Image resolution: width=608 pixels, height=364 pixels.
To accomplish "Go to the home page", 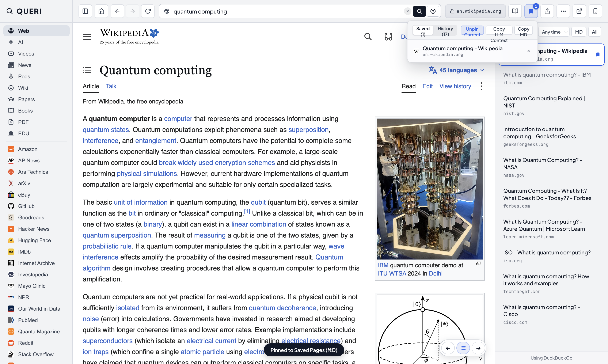I will point(101,11).
